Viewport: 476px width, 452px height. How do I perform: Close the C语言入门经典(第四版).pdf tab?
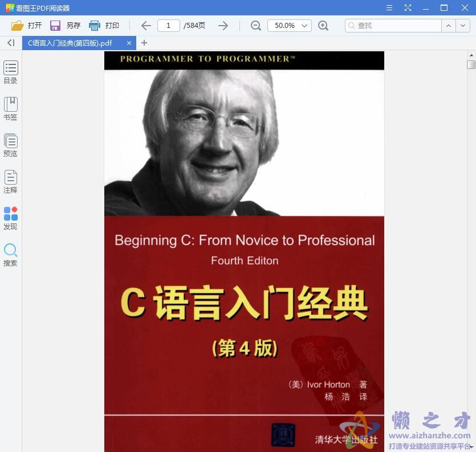129,43
